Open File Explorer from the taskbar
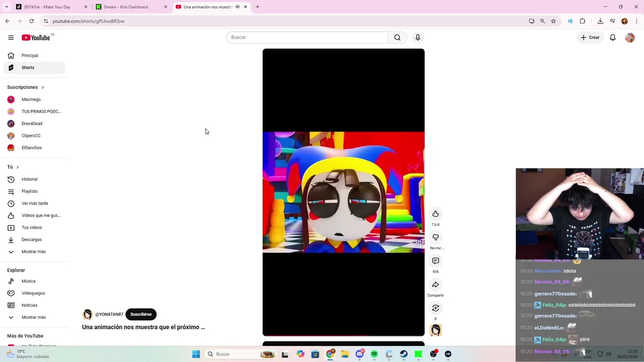The height and width of the screenshot is (362, 644). click(x=345, y=354)
